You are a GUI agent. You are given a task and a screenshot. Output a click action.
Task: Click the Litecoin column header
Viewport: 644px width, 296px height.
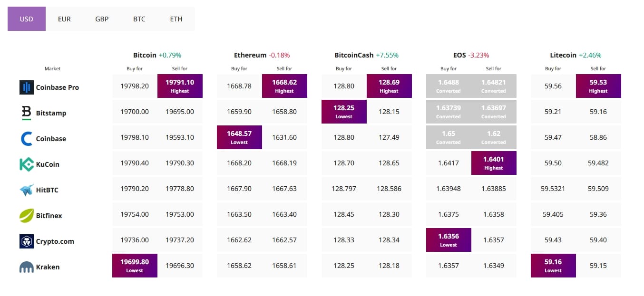(563, 55)
